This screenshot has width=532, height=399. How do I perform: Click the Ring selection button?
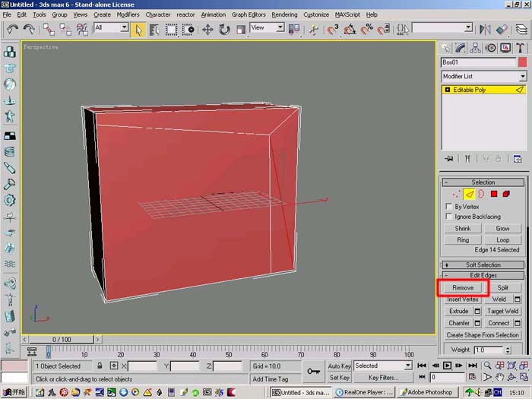coord(463,240)
